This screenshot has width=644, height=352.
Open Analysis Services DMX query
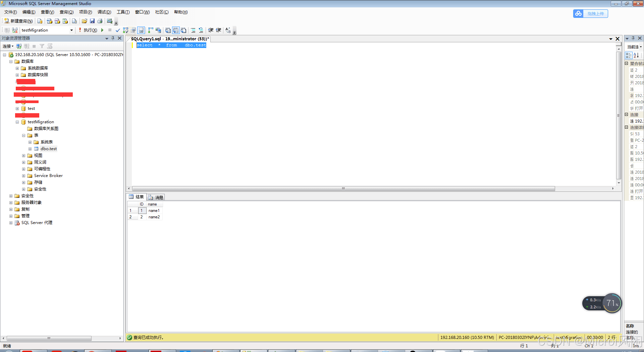(x=57, y=21)
